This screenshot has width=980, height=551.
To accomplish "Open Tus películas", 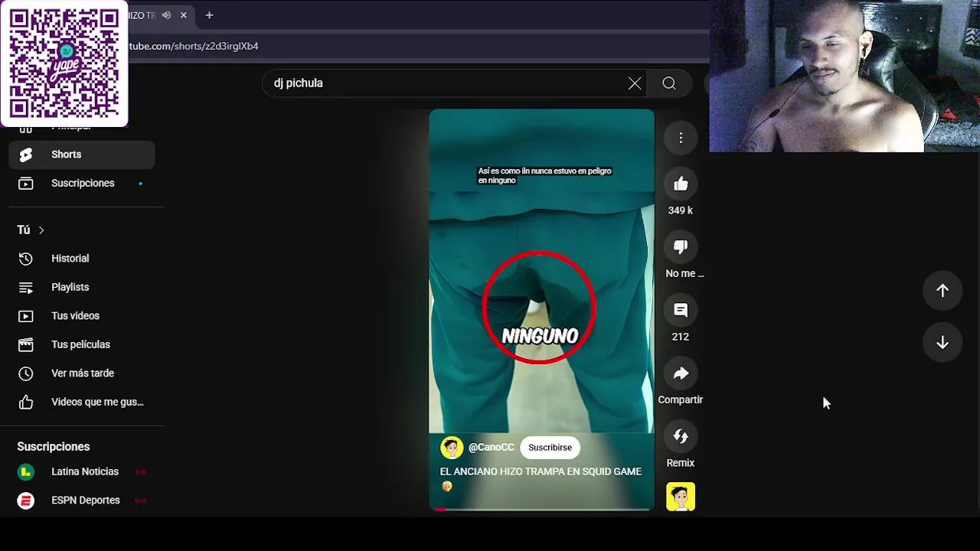I will [x=82, y=344].
